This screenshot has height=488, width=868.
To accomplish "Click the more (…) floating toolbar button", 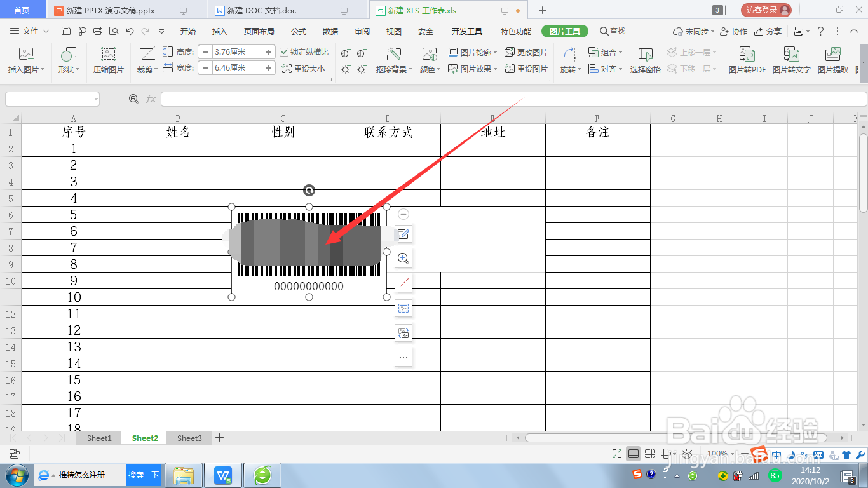I will (x=403, y=358).
